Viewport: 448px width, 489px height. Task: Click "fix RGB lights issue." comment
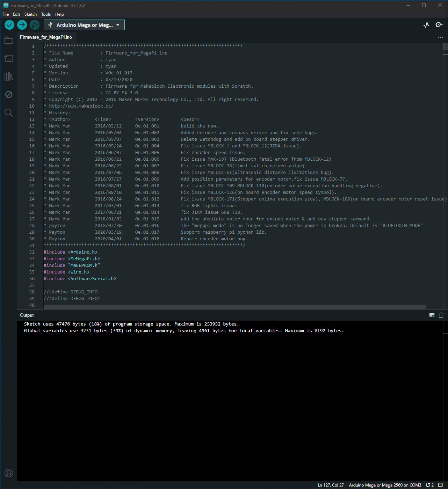tap(209, 206)
